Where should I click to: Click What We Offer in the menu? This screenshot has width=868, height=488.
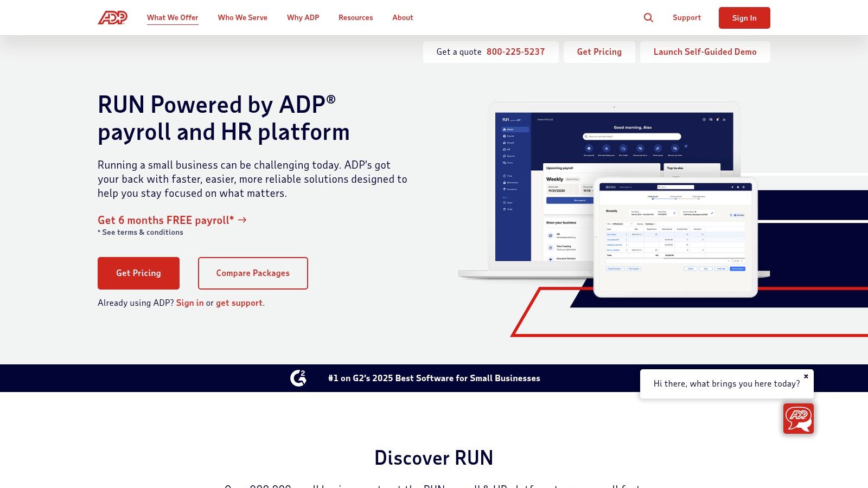[x=173, y=17]
